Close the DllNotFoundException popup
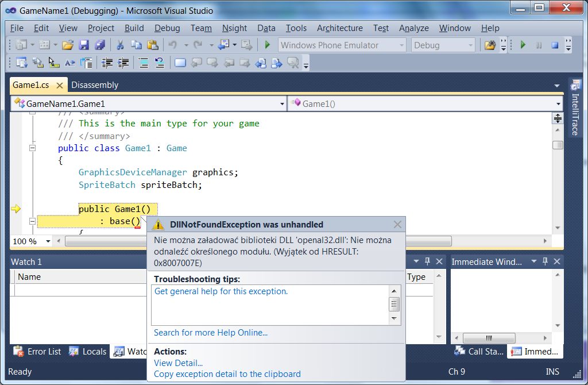This screenshot has width=588, height=385. point(397,225)
